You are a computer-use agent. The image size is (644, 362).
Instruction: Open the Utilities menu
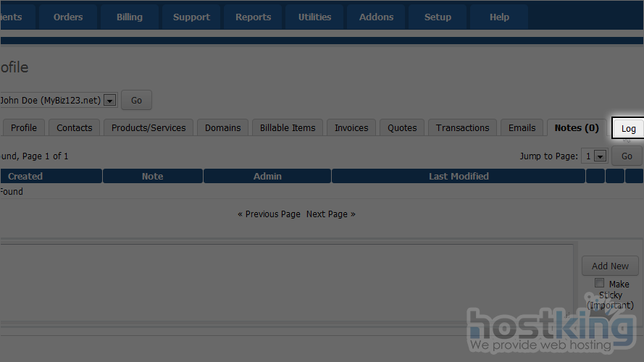tap(314, 17)
